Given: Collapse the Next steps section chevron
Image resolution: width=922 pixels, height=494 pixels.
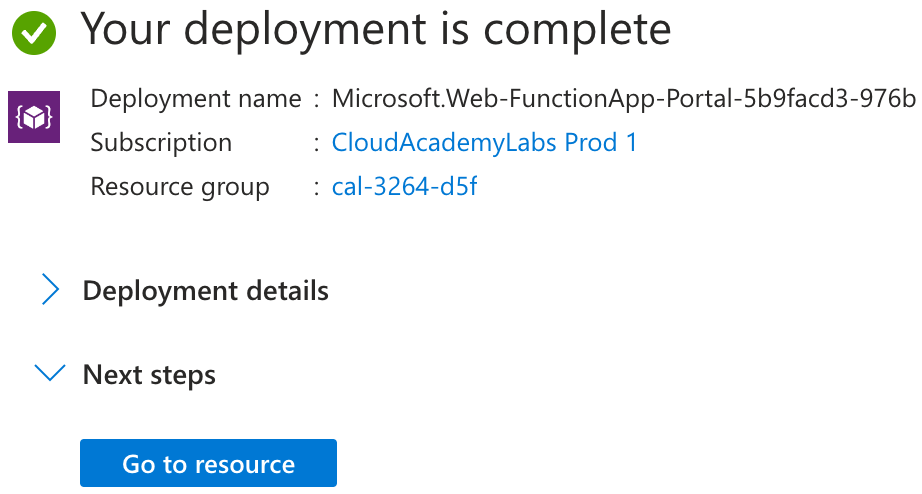Looking at the screenshot, I should [x=50, y=373].
